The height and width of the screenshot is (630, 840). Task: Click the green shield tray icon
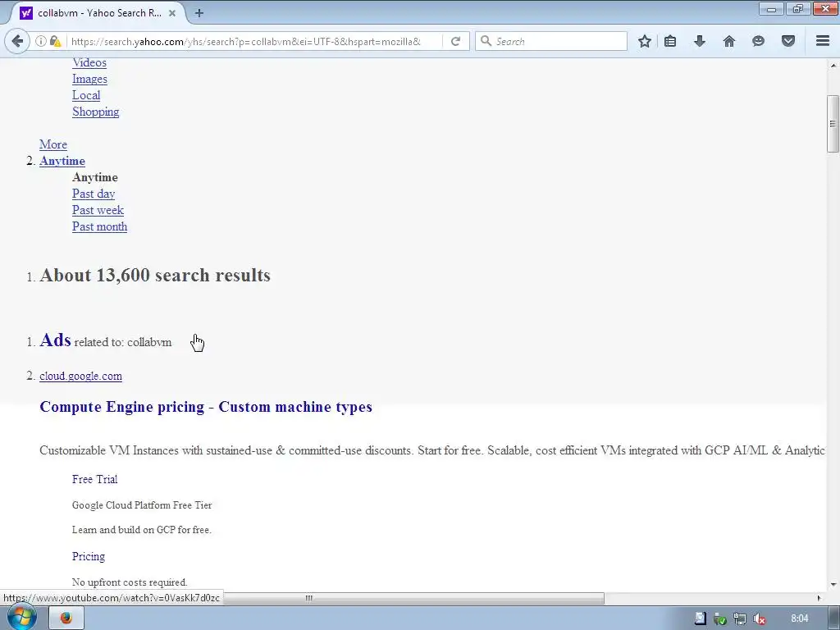(720, 619)
